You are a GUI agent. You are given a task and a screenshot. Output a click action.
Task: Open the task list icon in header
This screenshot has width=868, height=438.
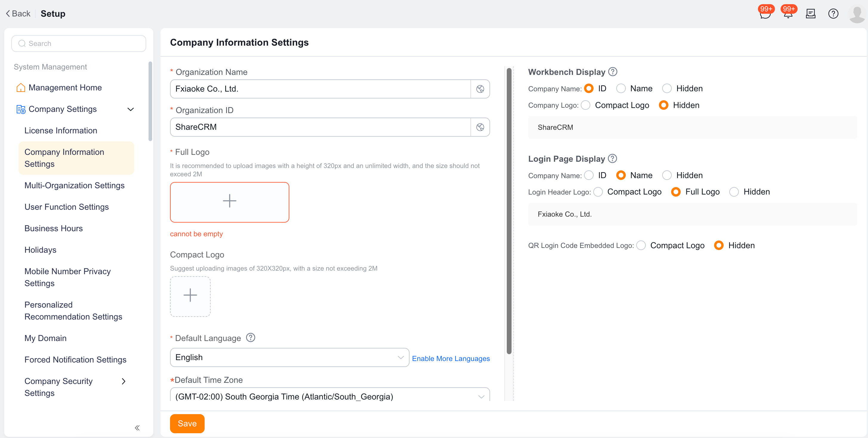pos(810,14)
